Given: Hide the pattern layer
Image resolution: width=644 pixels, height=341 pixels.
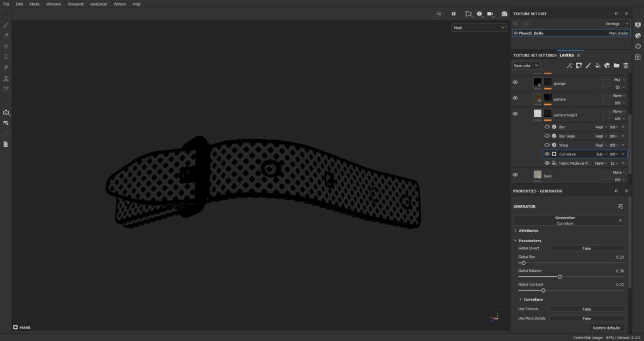Looking at the screenshot, I should pyautogui.click(x=515, y=98).
